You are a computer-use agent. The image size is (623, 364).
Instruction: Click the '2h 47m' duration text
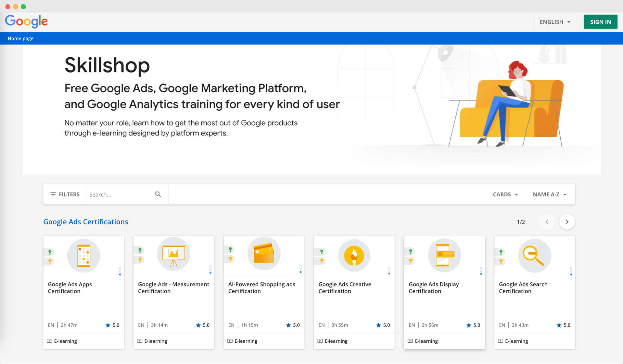coord(69,325)
